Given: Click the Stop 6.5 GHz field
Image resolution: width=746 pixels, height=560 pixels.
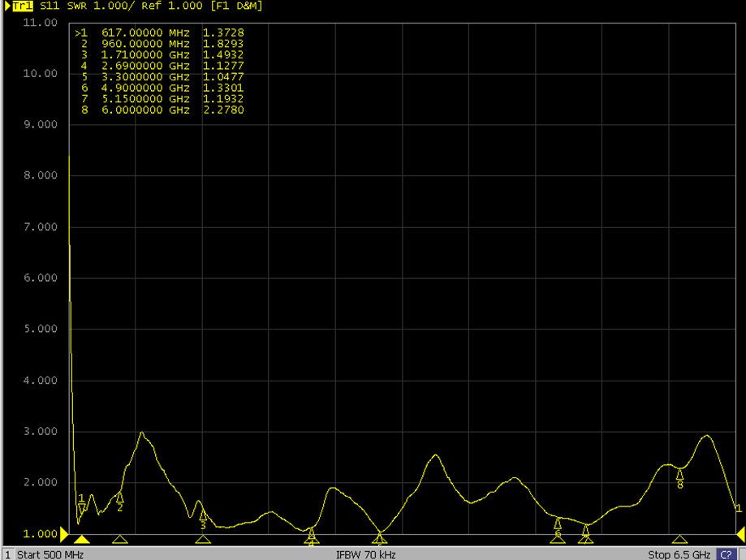Looking at the screenshot, I should [x=679, y=555].
